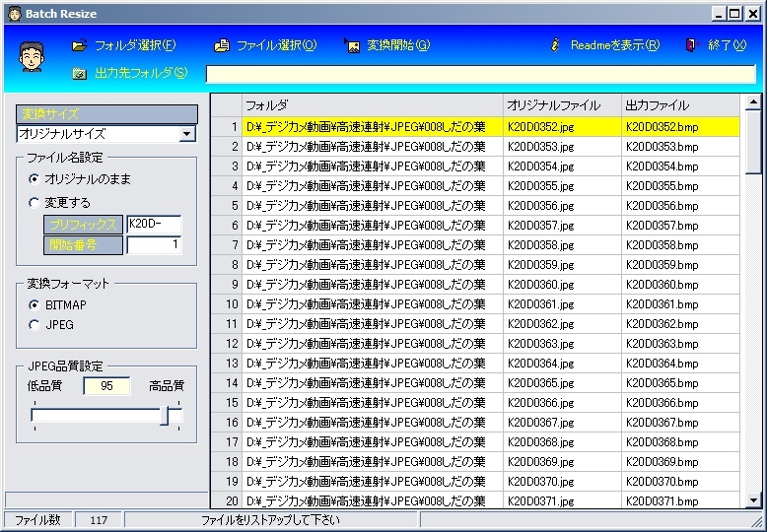Click the folder path in row 5
The height and width of the screenshot is (532, 767).
[373, 206]
